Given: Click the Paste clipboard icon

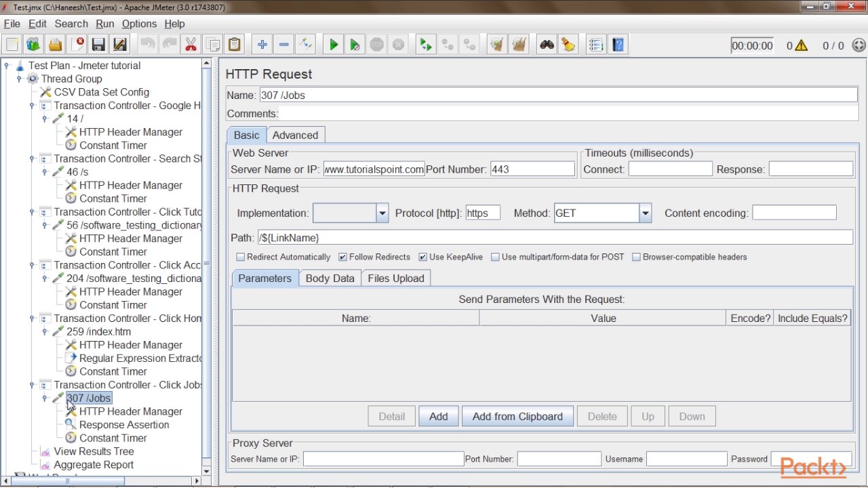Looking at the screenshot, I should point(234,45).
